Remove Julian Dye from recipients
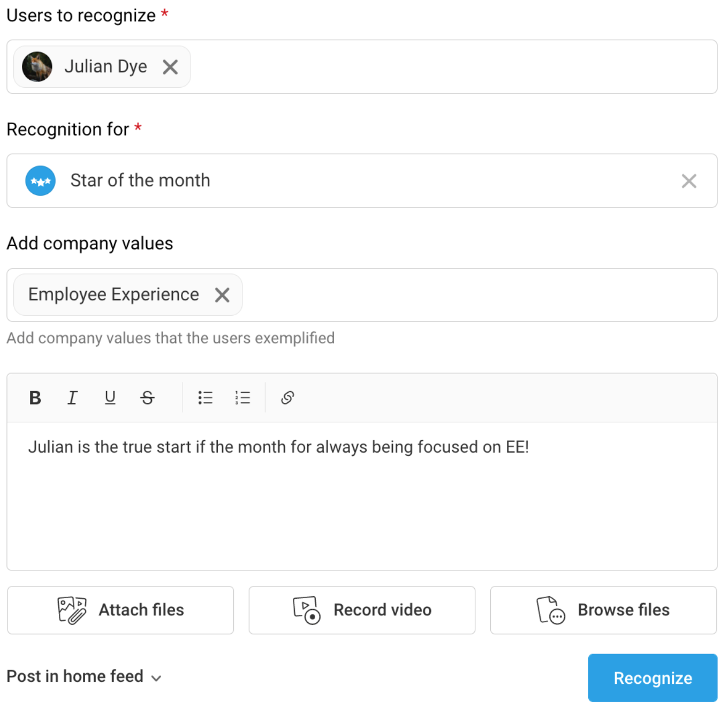This screenshot has height=716, width=728. (170, 67)
